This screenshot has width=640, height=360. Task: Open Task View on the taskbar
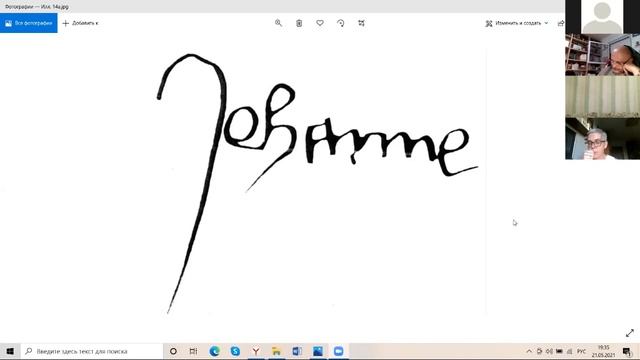tap(193, 351)
